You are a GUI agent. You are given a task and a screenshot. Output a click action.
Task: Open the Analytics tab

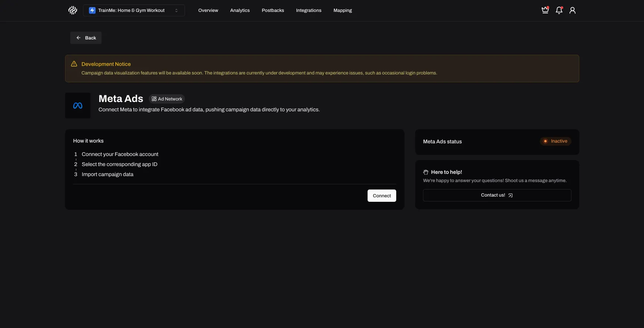click(x=240, y=10)
